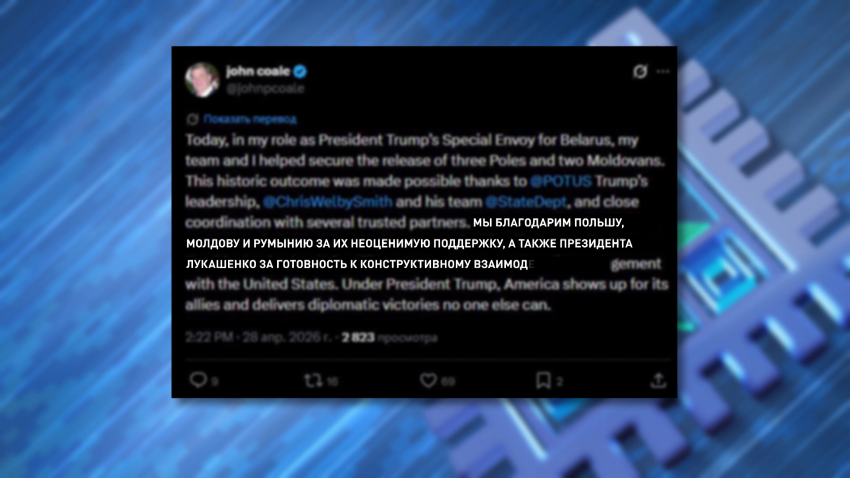Open the share upload icon
850x478 pixels.
pos(658,380)
